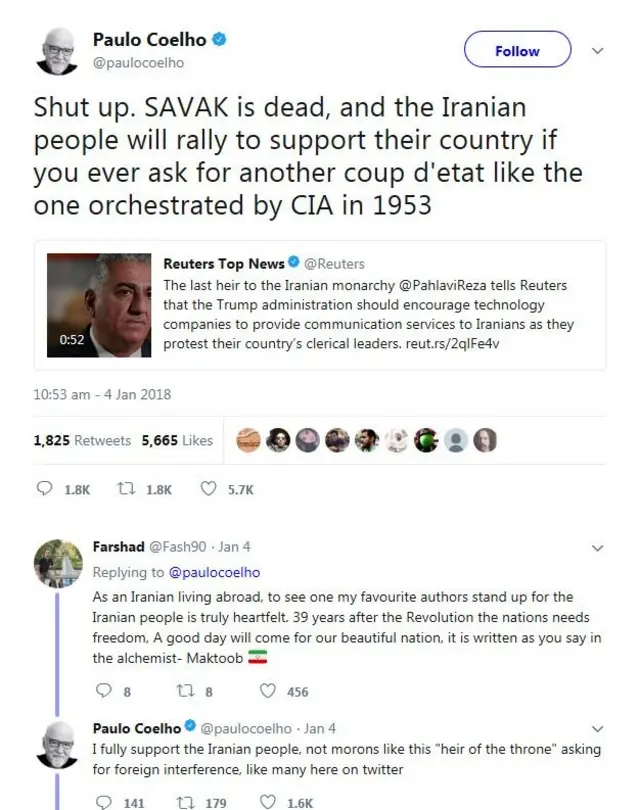The image size is (640, 810).
Task: Open options chevron on Paulo's bottom reply
Action: click(x=598, y=729)
